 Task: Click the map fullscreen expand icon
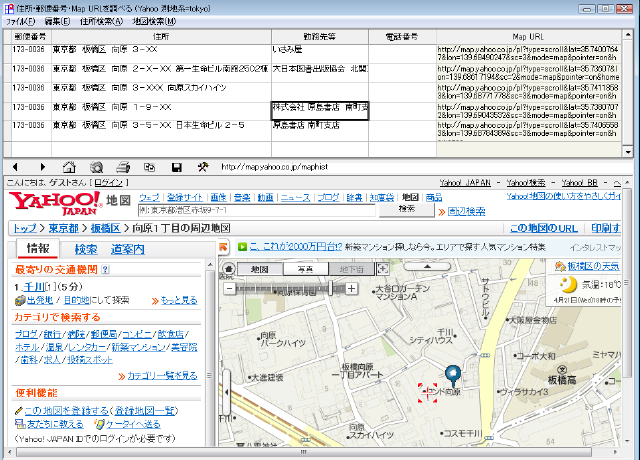click(x=382, y=269)
